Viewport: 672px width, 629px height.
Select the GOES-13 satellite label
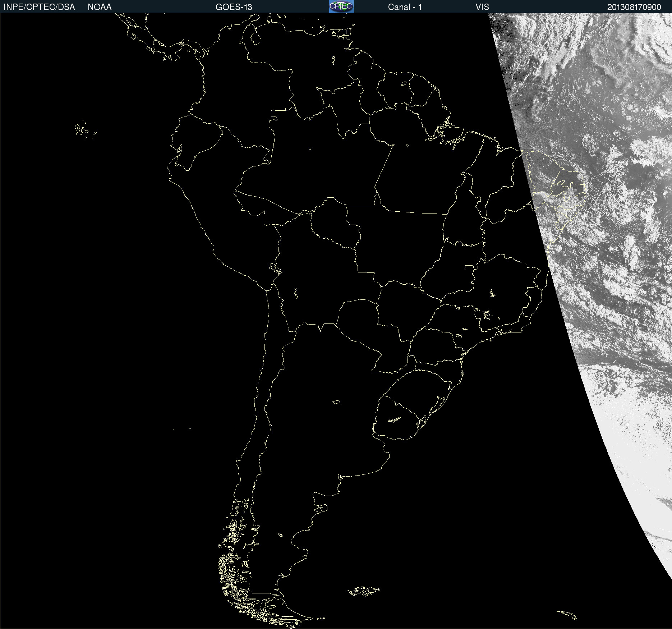[234, 7]
